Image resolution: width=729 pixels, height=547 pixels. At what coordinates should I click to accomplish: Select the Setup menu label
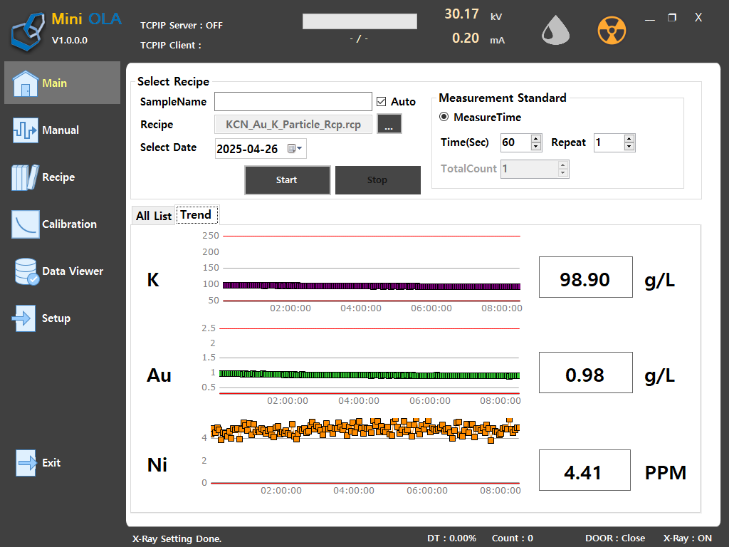(x=56, y=318)
